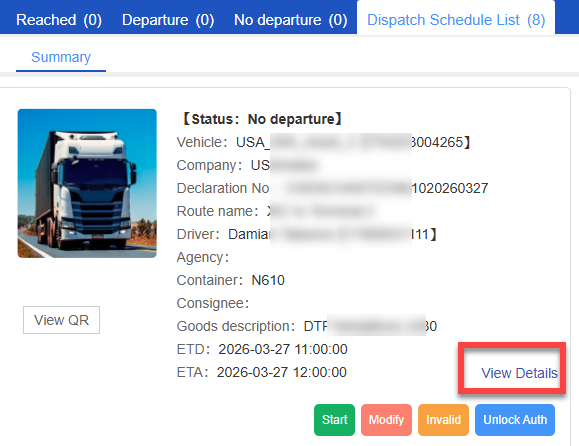The image size is (579, 446).
Task: Open the Reached (0) tab
Action: [x=59, y=20]
